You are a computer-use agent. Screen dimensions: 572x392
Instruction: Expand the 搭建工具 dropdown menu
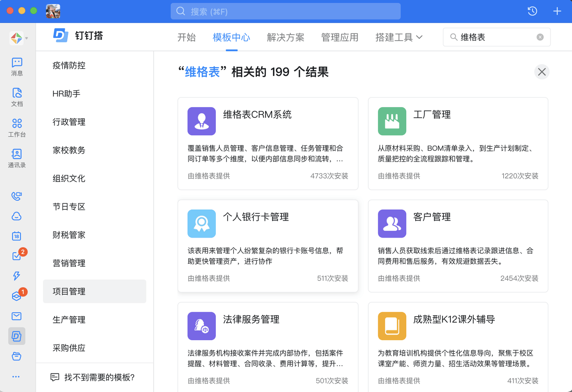click(x=399, y=38)
